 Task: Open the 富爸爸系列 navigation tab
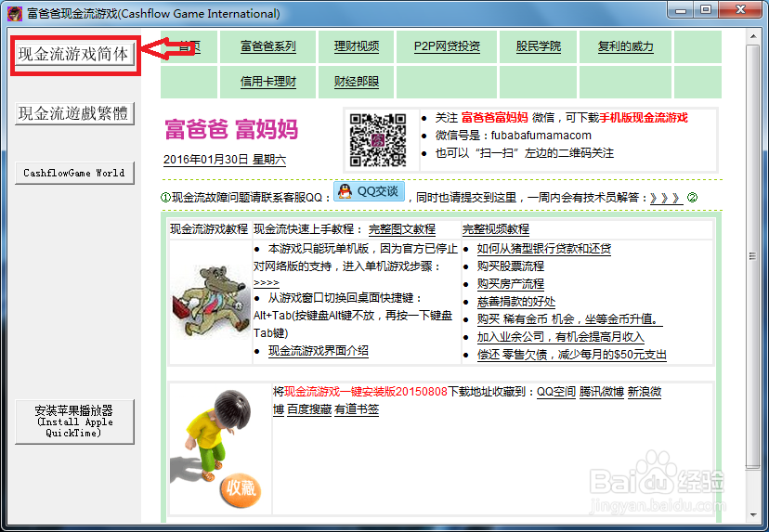click(x=267, y=46)
